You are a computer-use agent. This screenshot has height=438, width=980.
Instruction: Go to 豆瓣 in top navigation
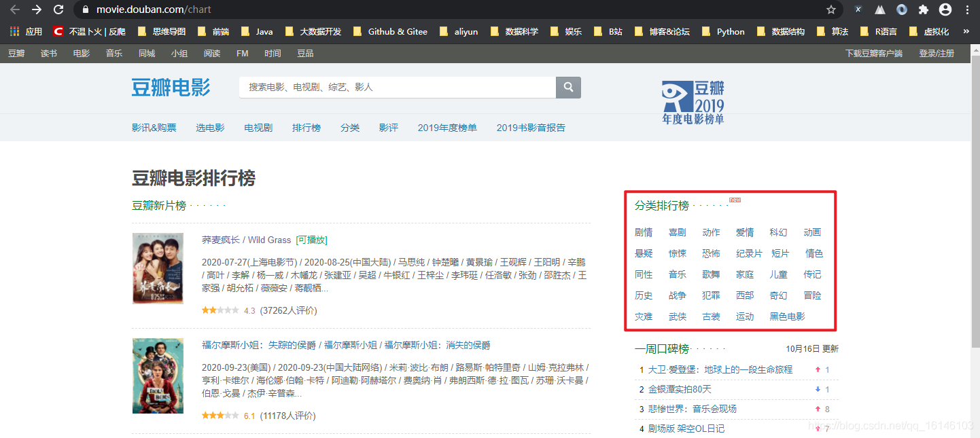coord(16,53)
